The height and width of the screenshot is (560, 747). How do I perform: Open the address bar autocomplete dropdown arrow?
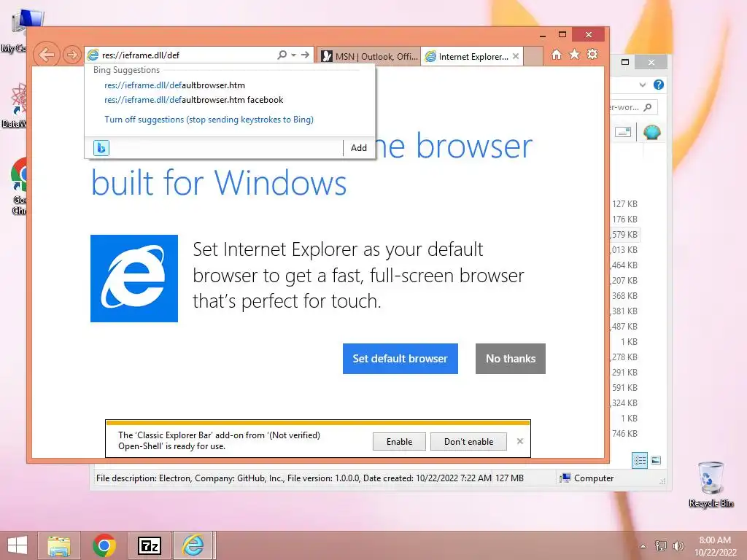click(293, 55)
